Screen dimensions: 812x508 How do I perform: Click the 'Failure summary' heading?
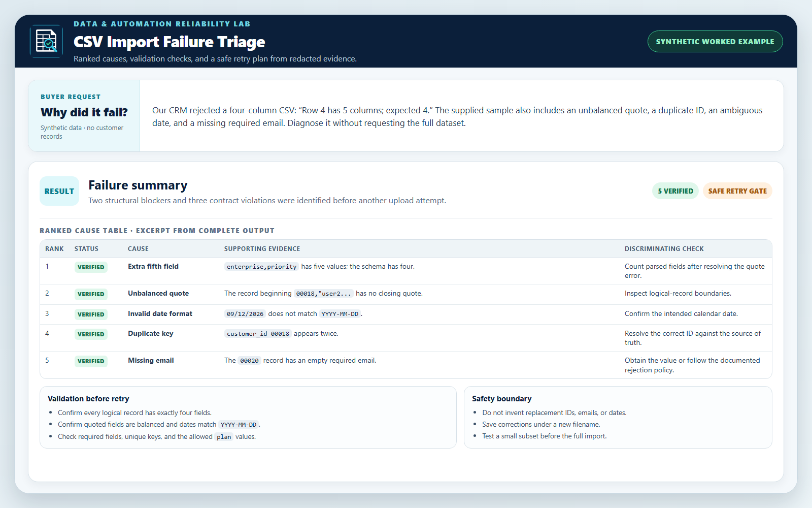[138, 185]
